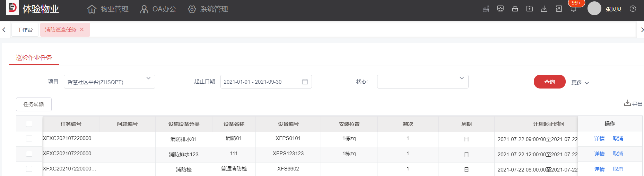Screen dimensions: 644x176
Task: Open the contacts address book icon
Action: tap(559, 9)
